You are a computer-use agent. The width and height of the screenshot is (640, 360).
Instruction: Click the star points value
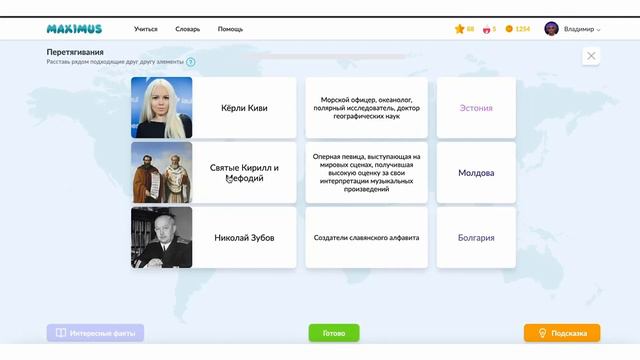(471, 29)
